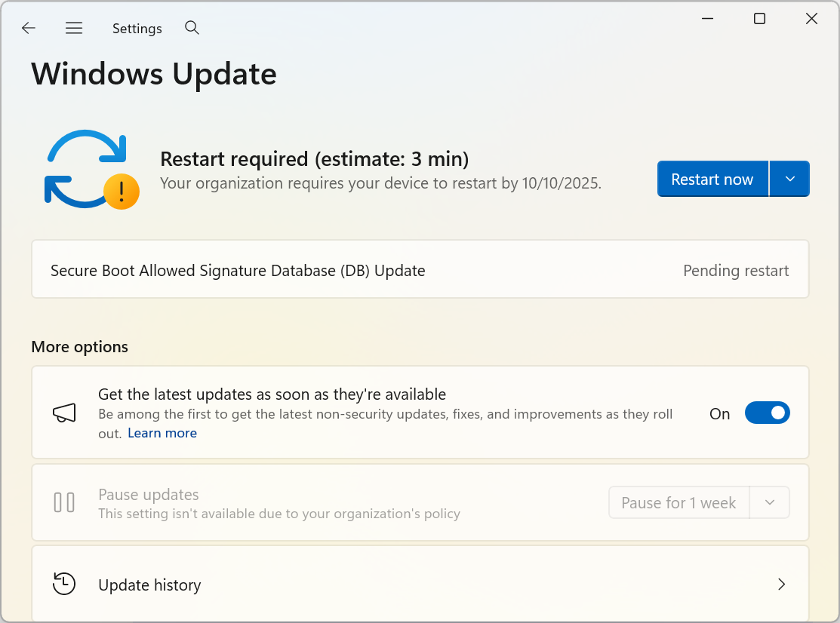This screenshot has width=840, height=623.
Task: Open the hamburger navigation menu
Action: tap(74, 28)
